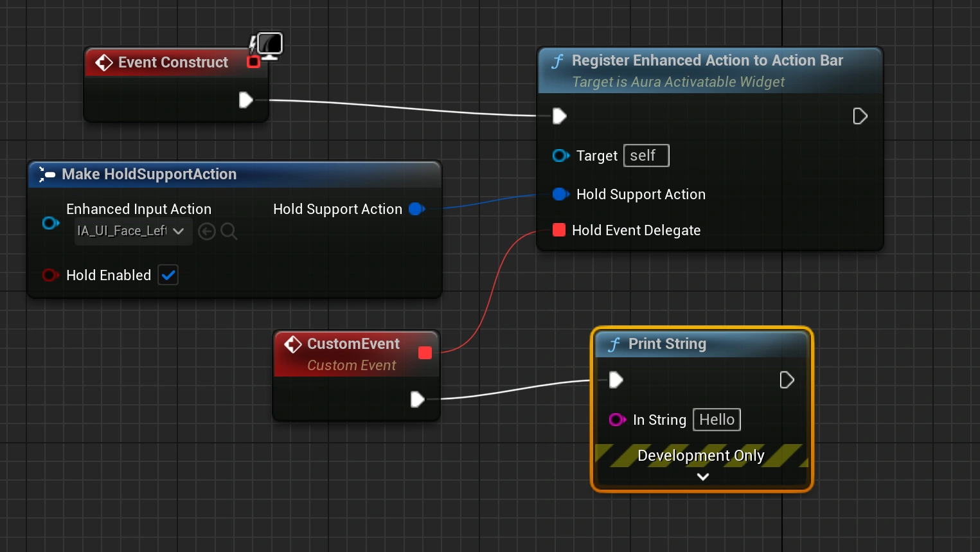980x552 pixels.
Task: Click the Target self value box
Action: click(x=646, y=156)
